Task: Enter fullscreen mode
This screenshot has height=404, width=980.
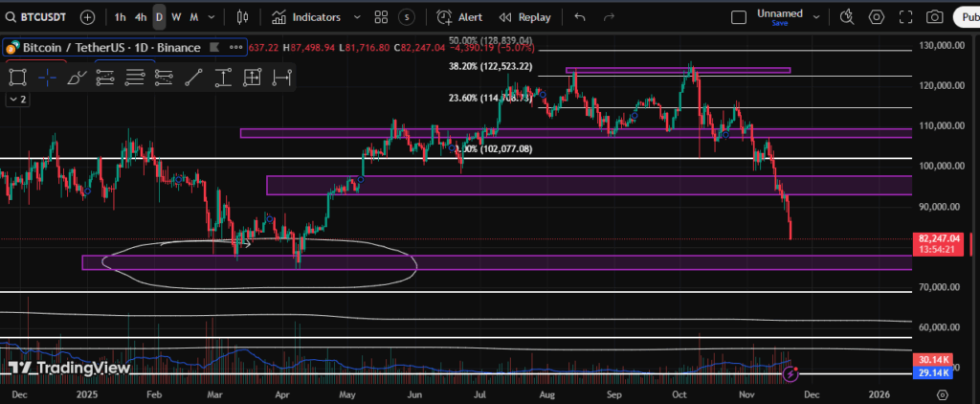Action: 905,17
